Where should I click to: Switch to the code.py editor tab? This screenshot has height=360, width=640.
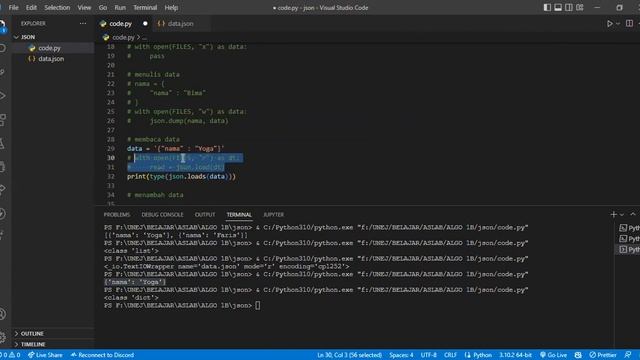point(120,24)
